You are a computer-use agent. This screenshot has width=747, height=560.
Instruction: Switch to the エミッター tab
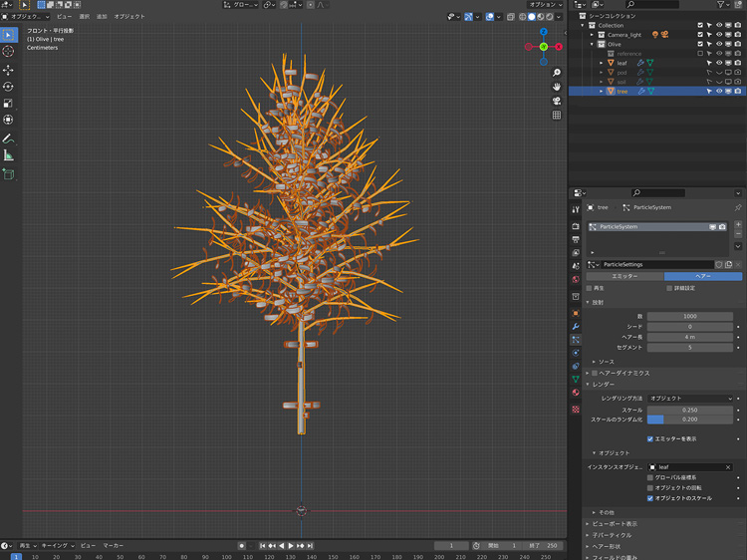[x=624, y=276]
